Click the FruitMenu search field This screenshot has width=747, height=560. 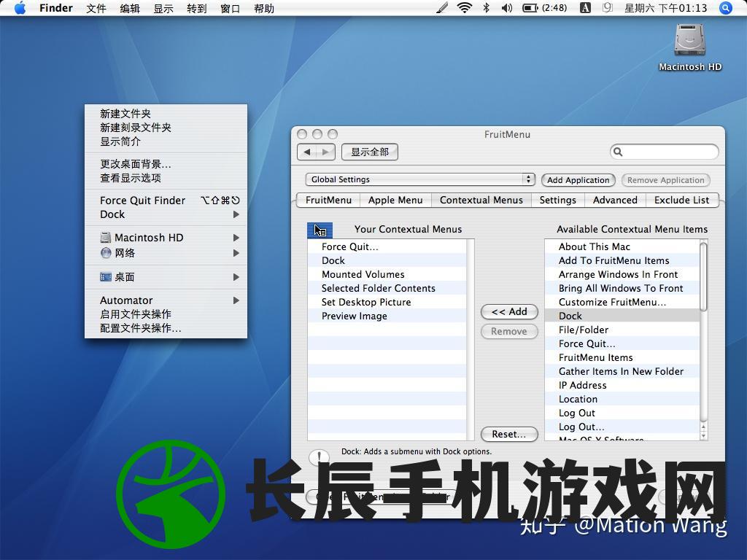pos(664,152)
